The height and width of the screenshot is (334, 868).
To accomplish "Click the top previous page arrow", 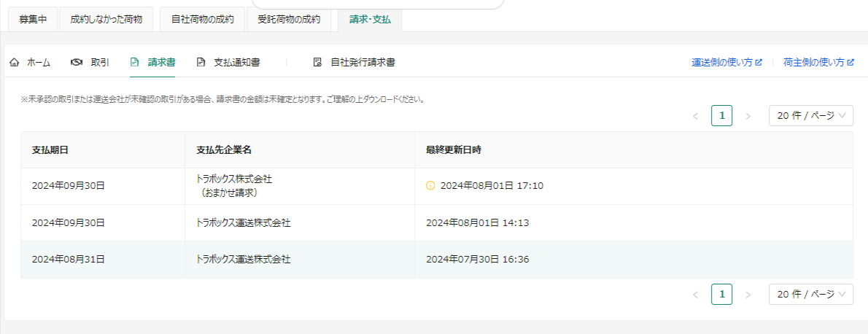I will tap(695, 116).
